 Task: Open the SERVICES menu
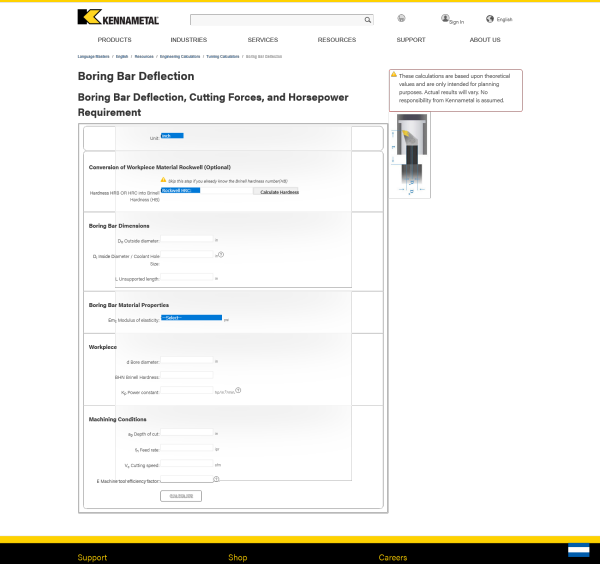(263, 40)
